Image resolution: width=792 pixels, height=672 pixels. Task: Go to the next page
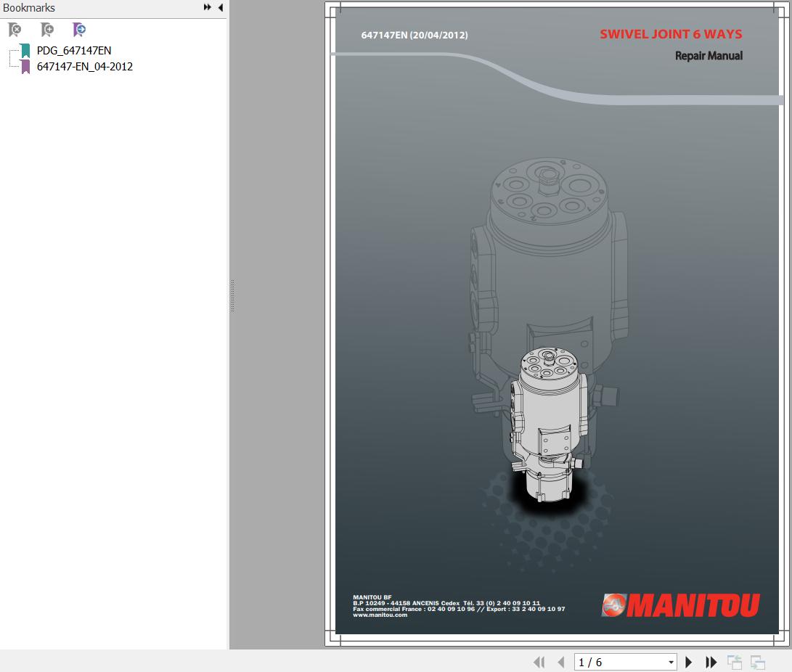pyautogui.click(x=688, y=662)
